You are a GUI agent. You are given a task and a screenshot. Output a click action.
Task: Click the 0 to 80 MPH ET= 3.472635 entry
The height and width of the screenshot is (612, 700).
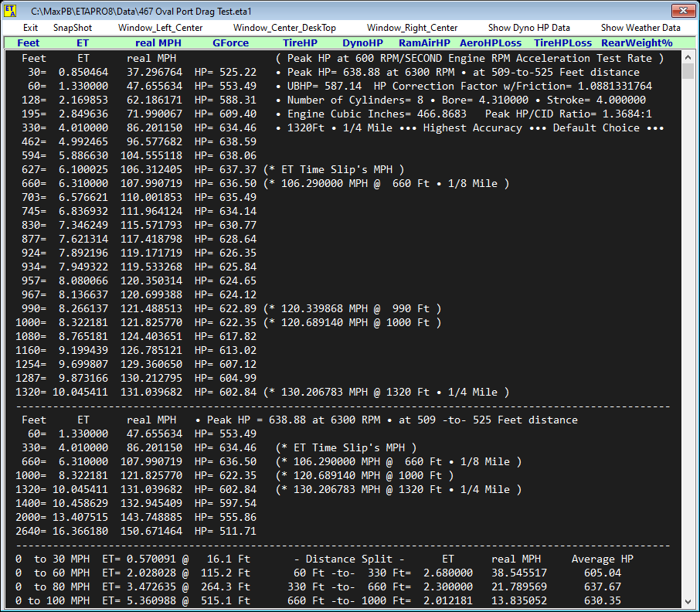tap(133, 586)
